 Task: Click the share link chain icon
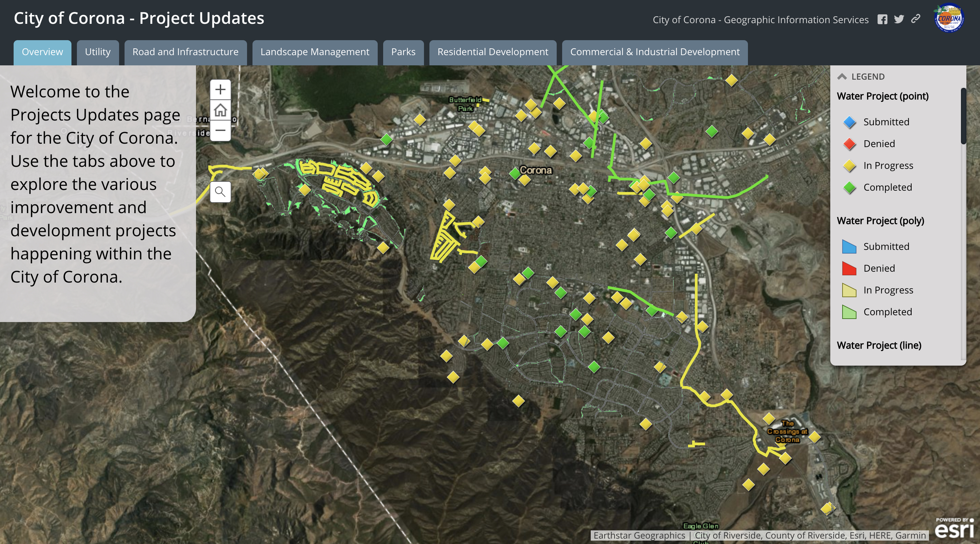point(916,19)
